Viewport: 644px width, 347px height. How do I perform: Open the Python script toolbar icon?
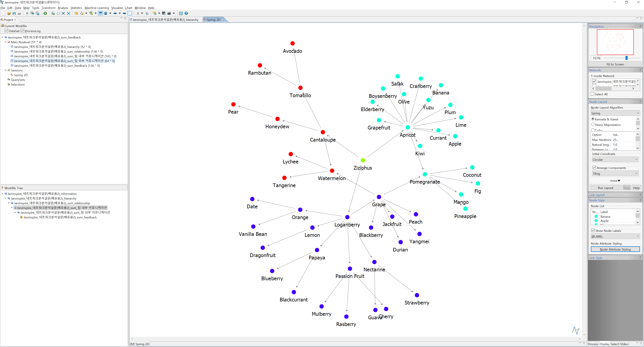[x=27, y=13]
